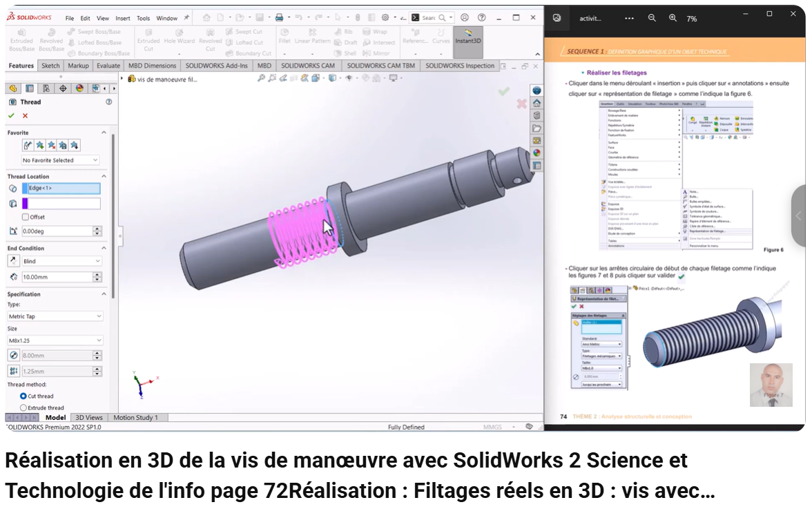Click the Save Favorite star icon
Screen dimensions: 812x509
(63, 146)
